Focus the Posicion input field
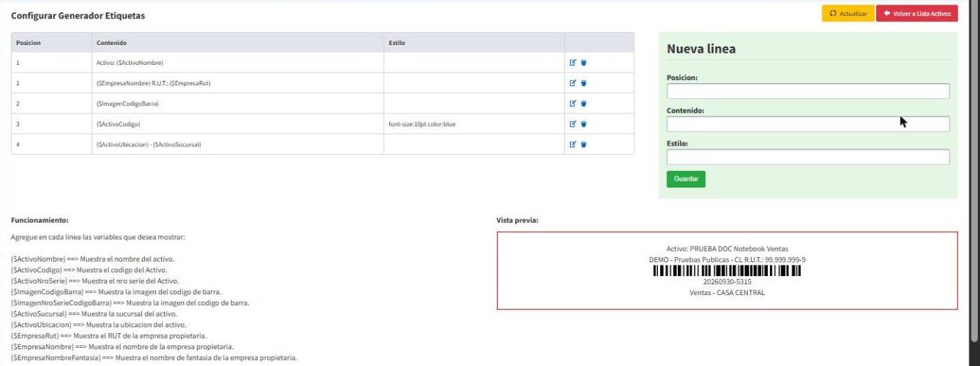This screenshot has height=366, width=980. [808, 91]
